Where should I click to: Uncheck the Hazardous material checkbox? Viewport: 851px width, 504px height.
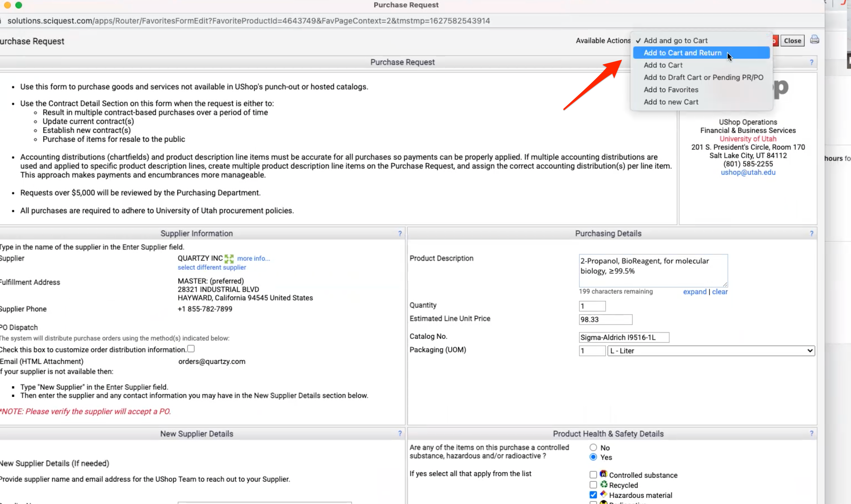(593, 495)
